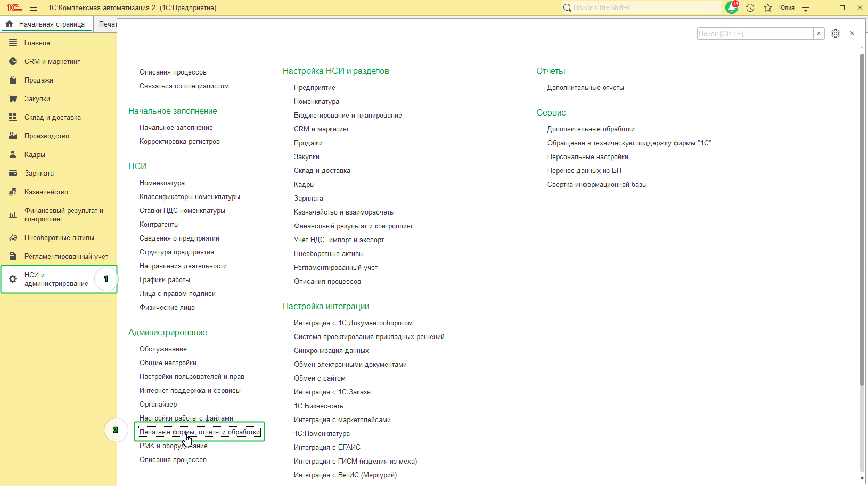Open Интеграция с ЕГАИС link

[x=327, y=447]
